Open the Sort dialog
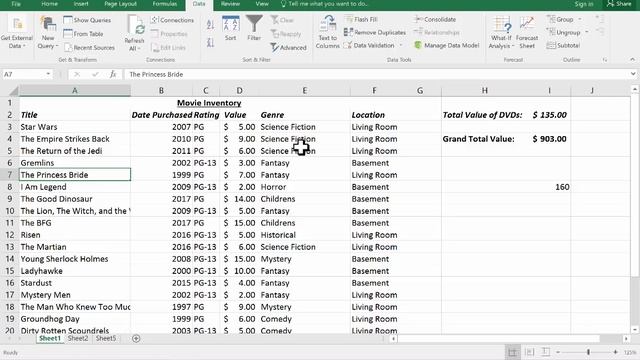Viewport: 640px width, 360px height. (x=231, y=29)
